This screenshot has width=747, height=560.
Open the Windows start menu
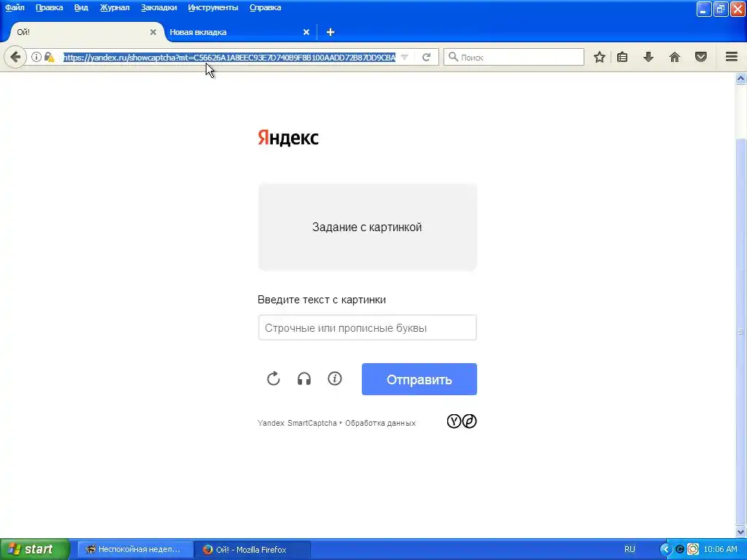[x=34, y=550]
